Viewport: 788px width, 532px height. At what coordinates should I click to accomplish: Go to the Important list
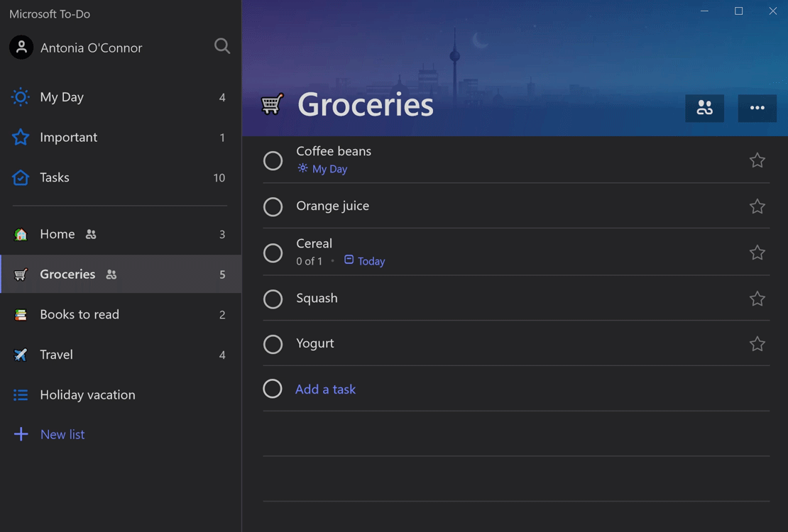point(68,138)
